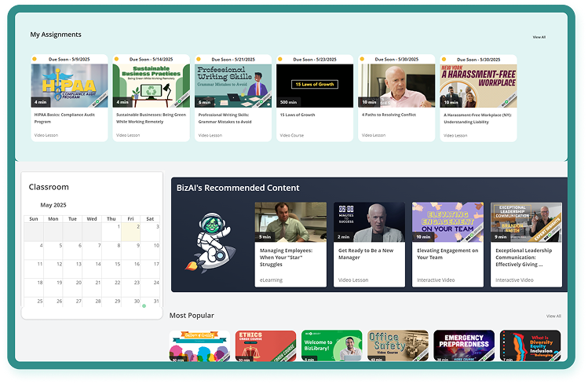Click View All in My Assignments
The height and width of the screenshot is (384, 588).
pos(539,37)
